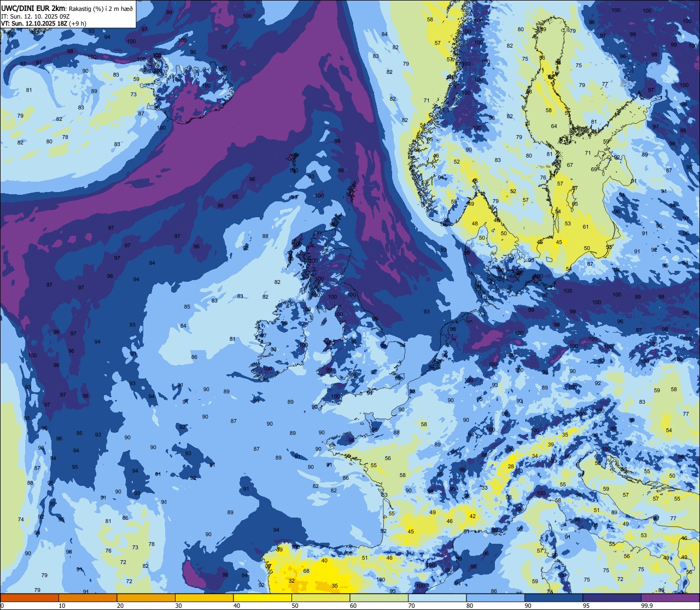Click the humidity value 42 in southern France
This screenshot has width=700, height=610.
pyautogui.click(x=472, y=516)
